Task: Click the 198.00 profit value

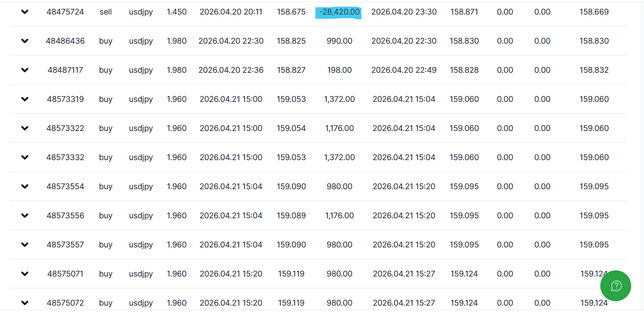Action: pos(339,70)
